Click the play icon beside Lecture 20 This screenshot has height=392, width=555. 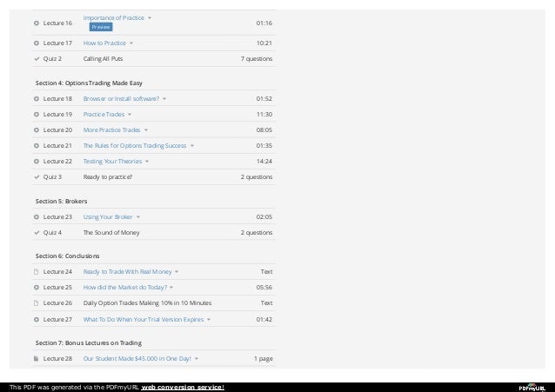37,130
